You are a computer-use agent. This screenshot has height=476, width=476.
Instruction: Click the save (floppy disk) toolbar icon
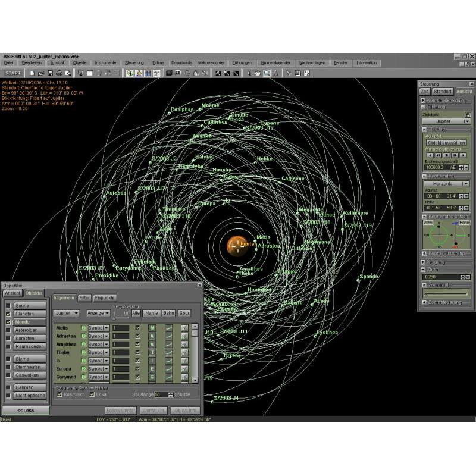tap(49, 73)
